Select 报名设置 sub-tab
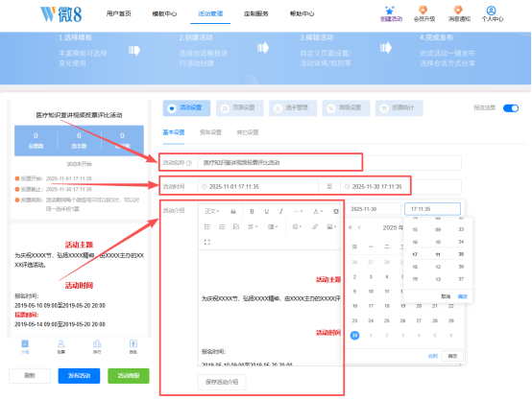The height and width of the screenshot is (400, 532). coord(210,132)
